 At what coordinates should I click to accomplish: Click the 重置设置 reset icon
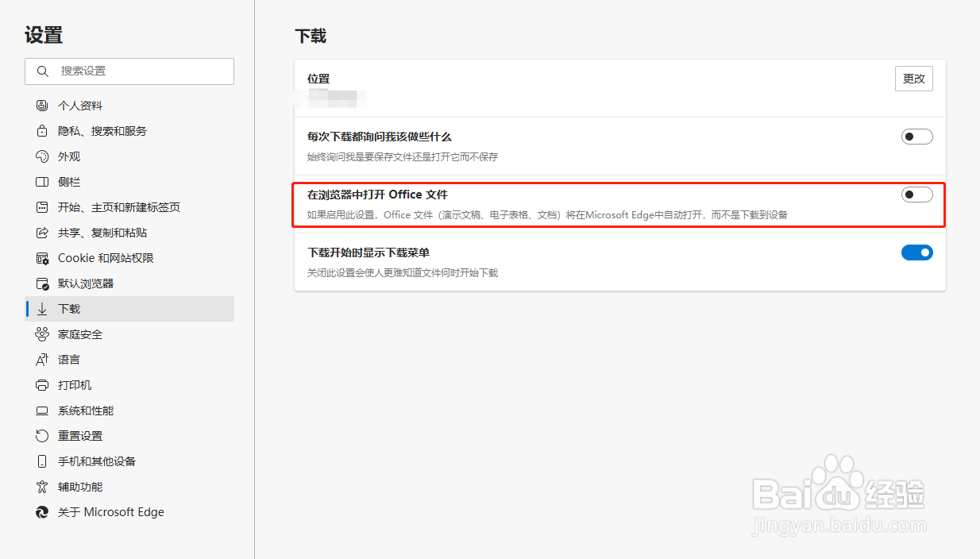pyautogui.click(x=42, y=436)
